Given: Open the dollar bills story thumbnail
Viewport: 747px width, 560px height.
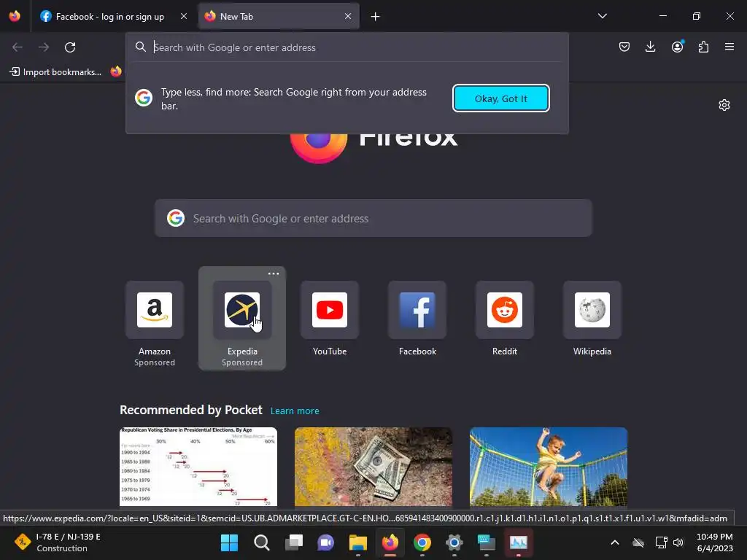Looking at the screenshot, I should 373,467.
